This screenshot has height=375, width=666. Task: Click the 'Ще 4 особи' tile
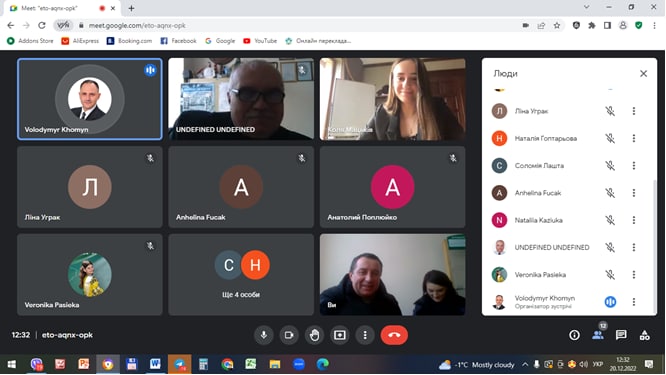[241, 275]
